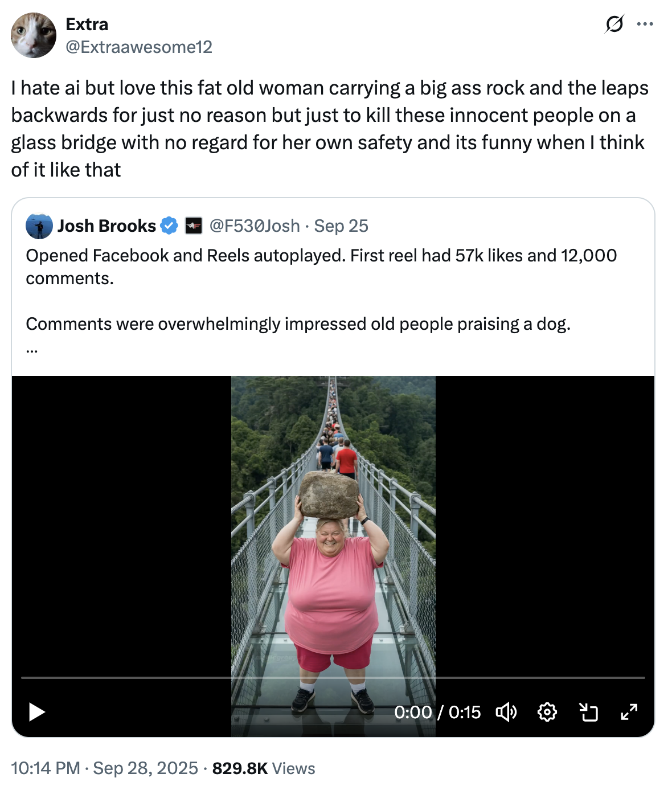Play the embedded video
672x794 pixels.
[x=37, y=712]
